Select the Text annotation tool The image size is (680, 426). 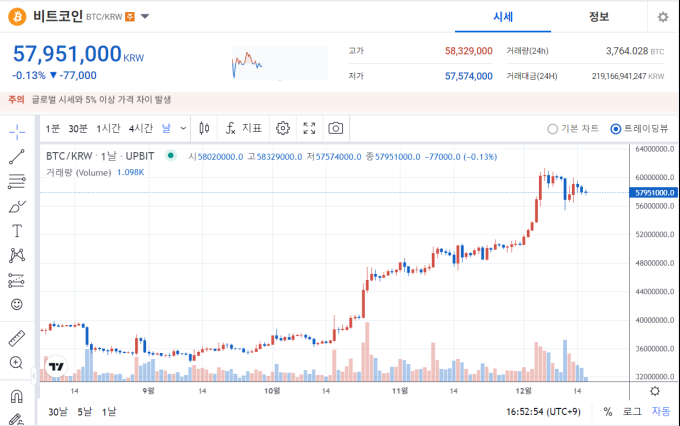[x=17, y=231]
